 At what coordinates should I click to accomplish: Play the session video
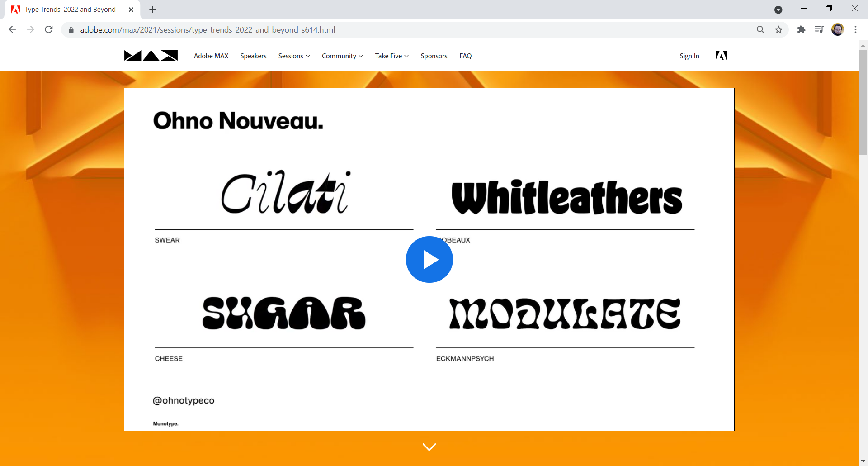pyautogui.click(x=429, y=260)
